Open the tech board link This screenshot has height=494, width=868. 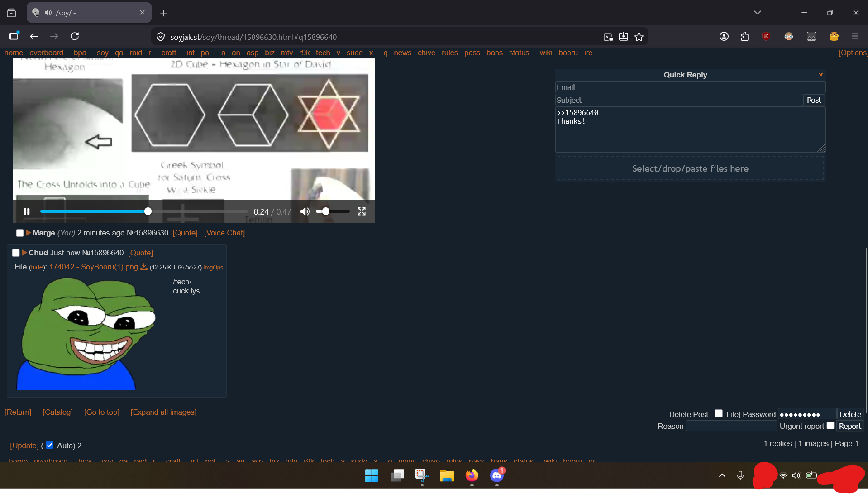click(323, 53)
